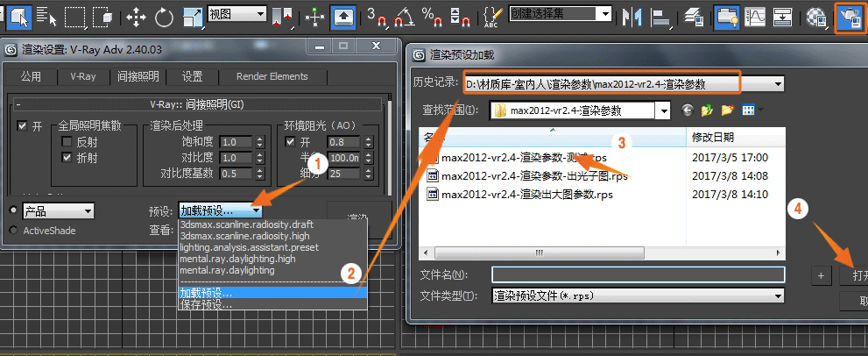Viewport: 868px width, 356px height.
Task: Open the 文件类型 dropdown
Action: (638, 295)
